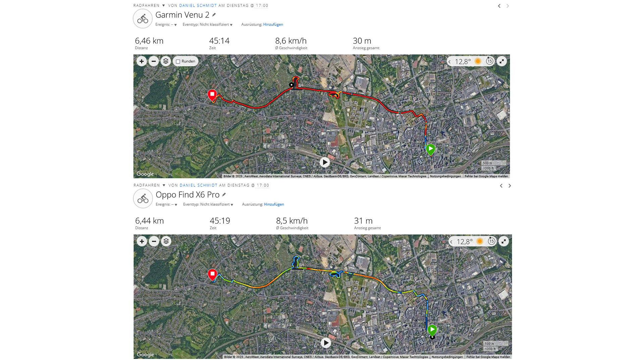Open Daniel Schmidt profile link in Oppo header
The width and height of the screenshot is (644, 362).
(x=198, y=185)
